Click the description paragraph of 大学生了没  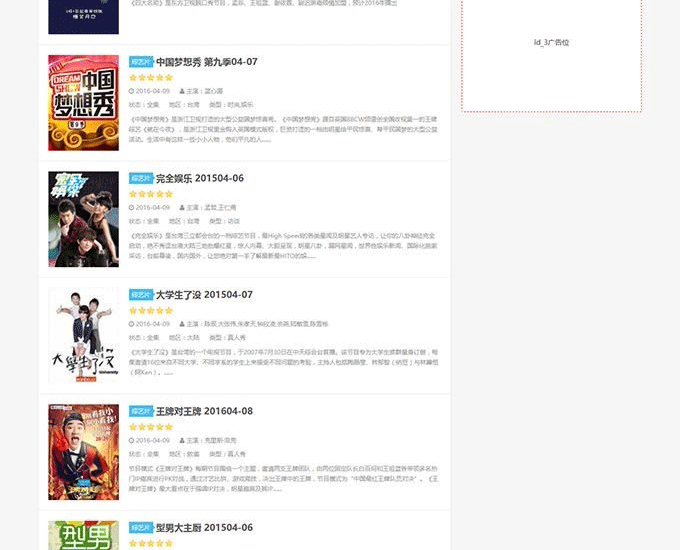tap(283, 362)
